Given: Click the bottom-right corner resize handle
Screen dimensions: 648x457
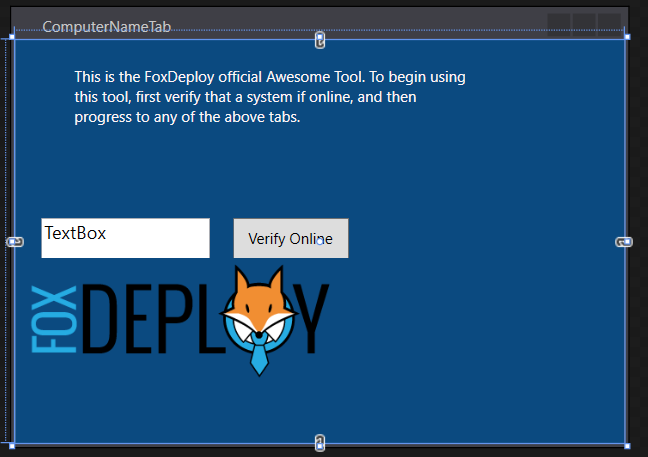Looking at the screenshot, I should pos(627,446).
